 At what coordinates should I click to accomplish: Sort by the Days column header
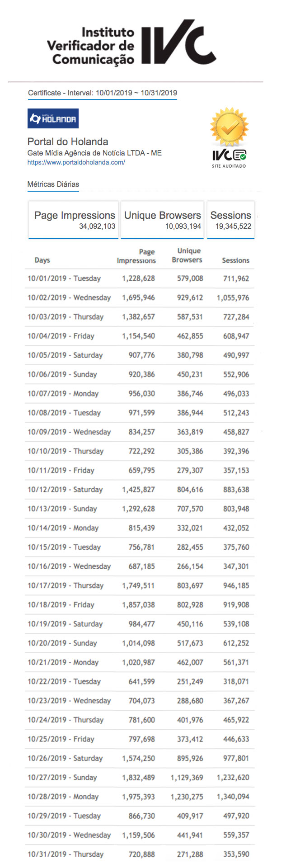42,260
